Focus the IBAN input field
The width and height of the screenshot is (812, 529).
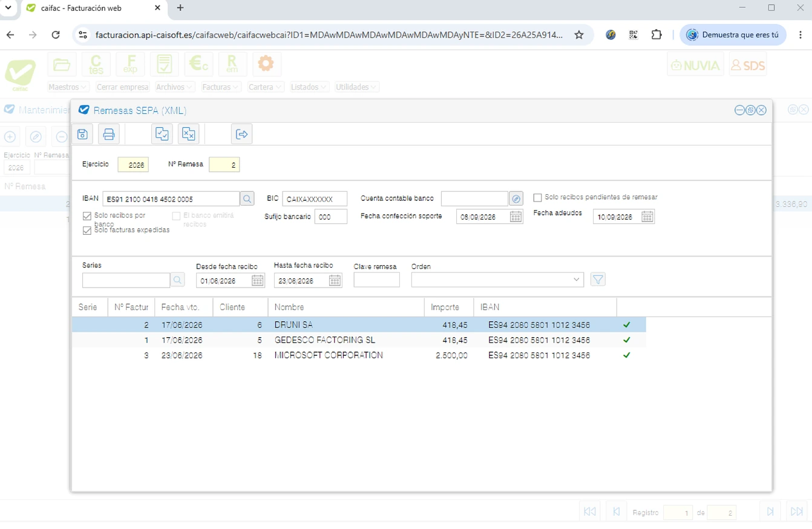point(171,199)
